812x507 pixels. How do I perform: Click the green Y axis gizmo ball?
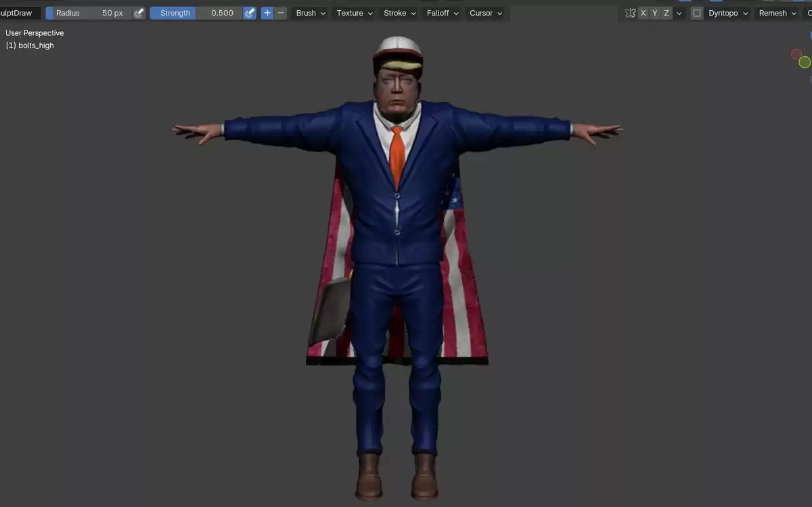pos(805,62)
